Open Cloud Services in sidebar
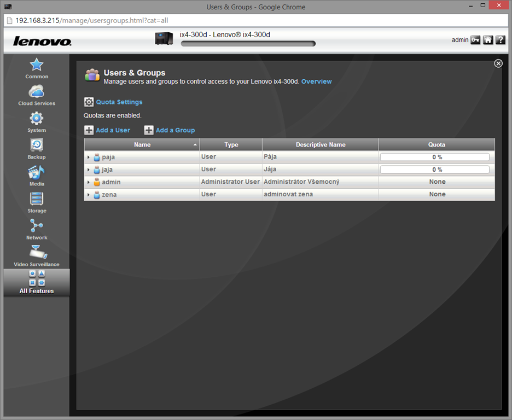 point(37,92)
